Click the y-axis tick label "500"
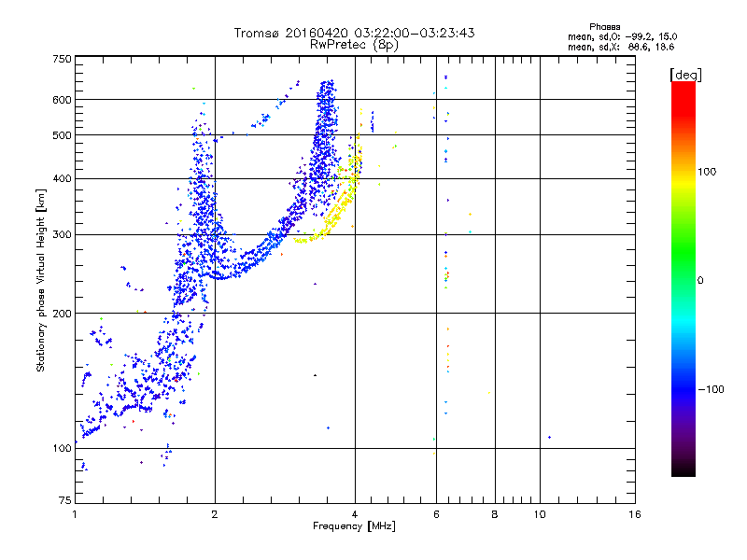Image resolution: width=747 pixels, height=560 pixels. tap(62, 135)
